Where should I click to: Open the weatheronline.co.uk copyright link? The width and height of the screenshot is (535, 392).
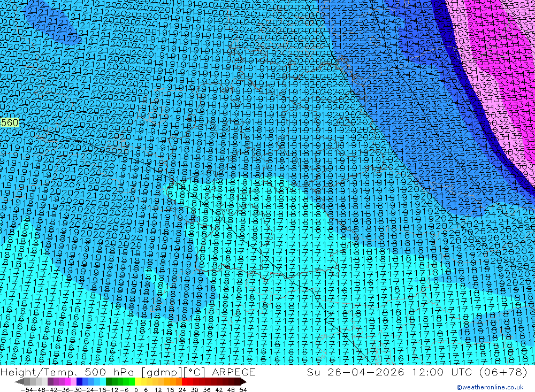[490, 387]
